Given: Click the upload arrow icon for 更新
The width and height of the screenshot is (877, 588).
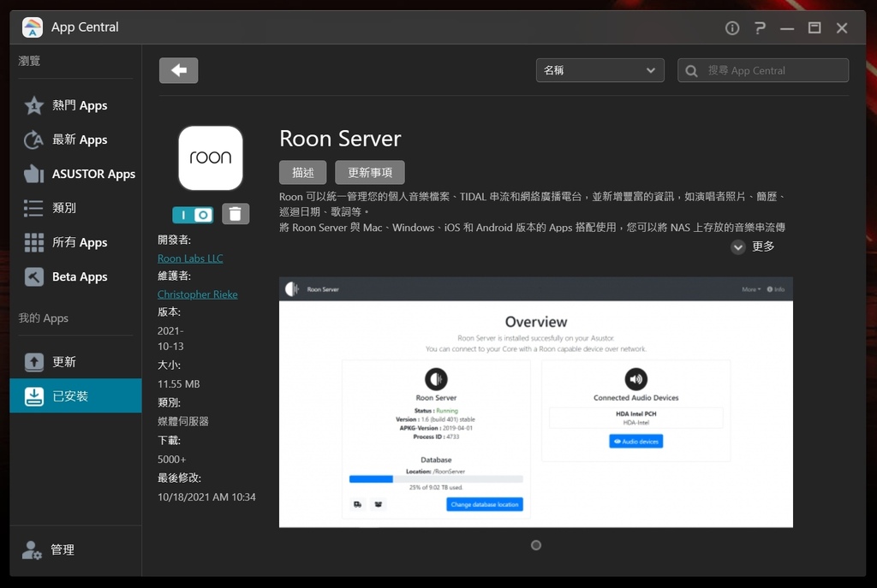Looking at the screenshot, I should (x=34, y=362).
